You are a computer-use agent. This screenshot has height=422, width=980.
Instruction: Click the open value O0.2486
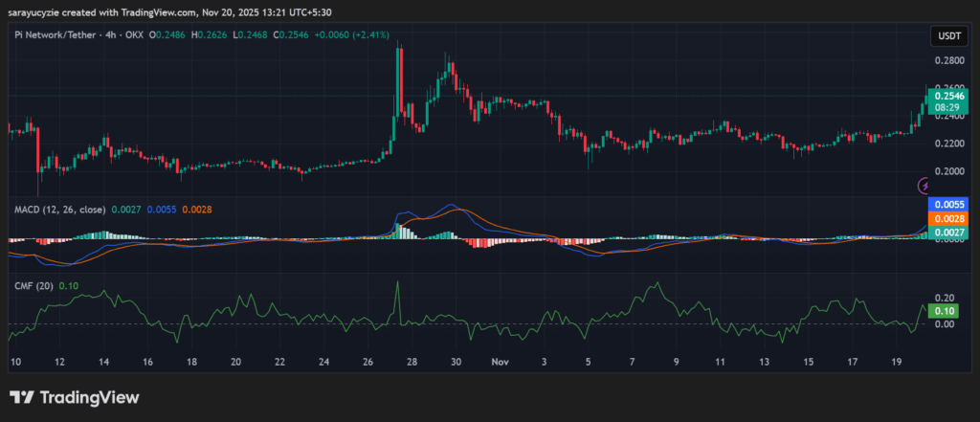pyautogui.click(x=168, y=35)
